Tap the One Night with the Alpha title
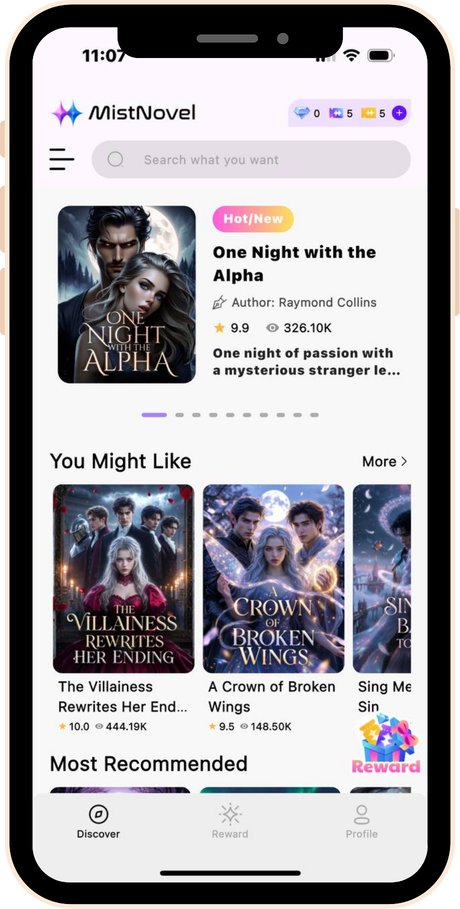 [x=295, y=264]
